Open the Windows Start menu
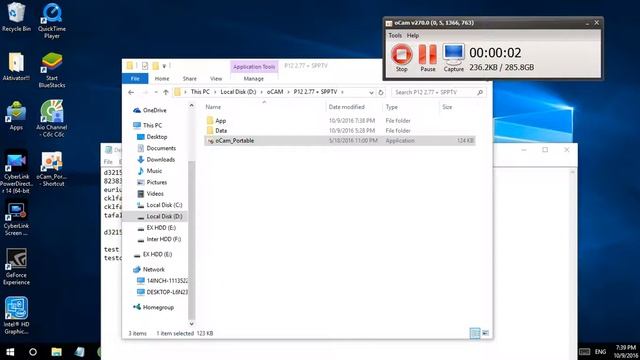The height and width of the screenshot is (360, 640). coord(10,352)
